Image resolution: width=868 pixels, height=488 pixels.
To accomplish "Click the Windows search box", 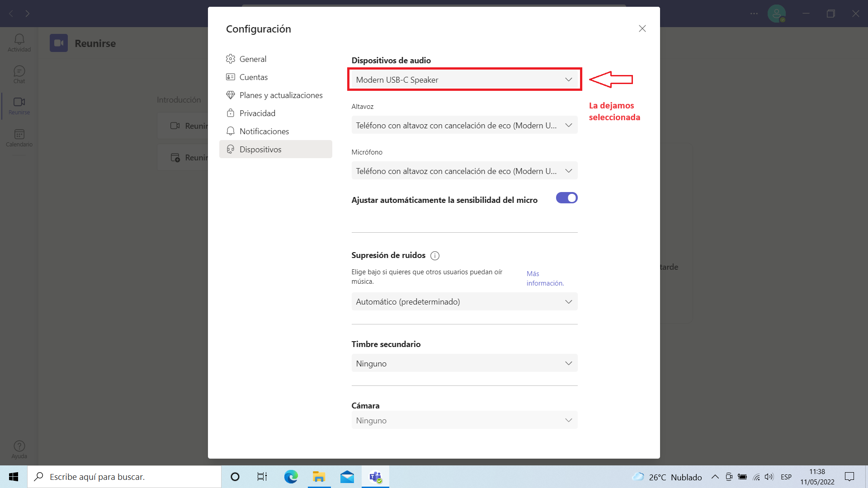I will click(x=124, y=477).
